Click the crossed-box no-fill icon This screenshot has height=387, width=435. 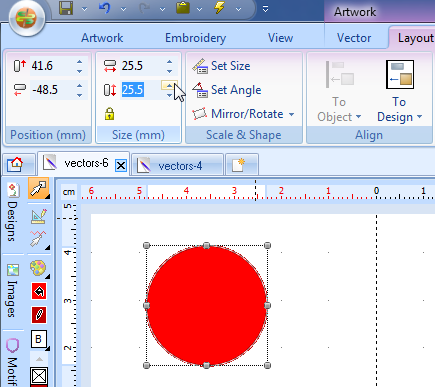tap(39, 376)
